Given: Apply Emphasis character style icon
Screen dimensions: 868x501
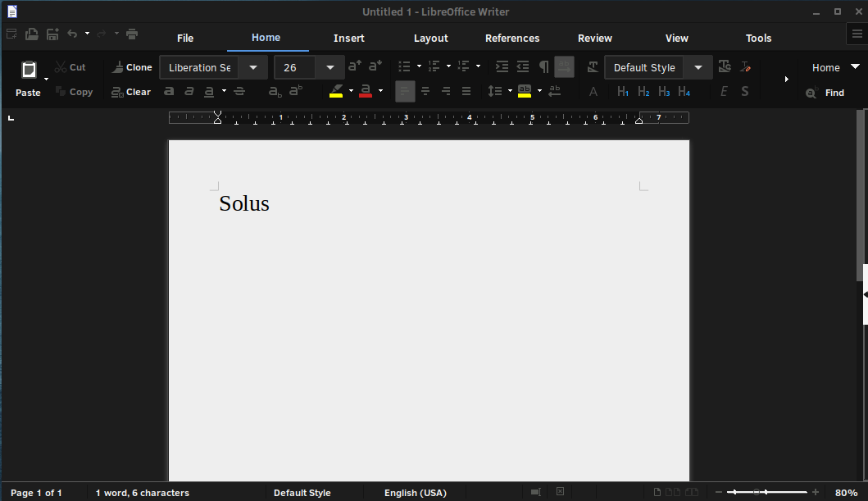Looking at the screenshot, I should 724,91.
